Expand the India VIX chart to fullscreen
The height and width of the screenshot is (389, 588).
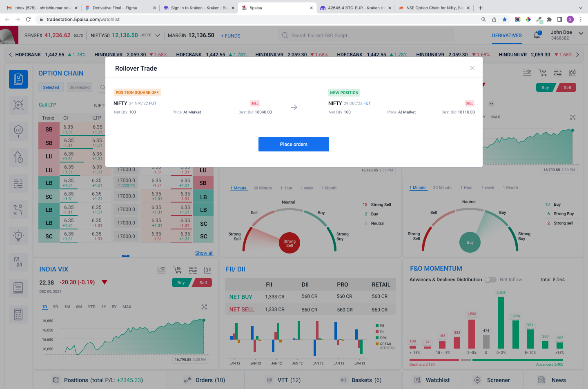coord(204,307)
